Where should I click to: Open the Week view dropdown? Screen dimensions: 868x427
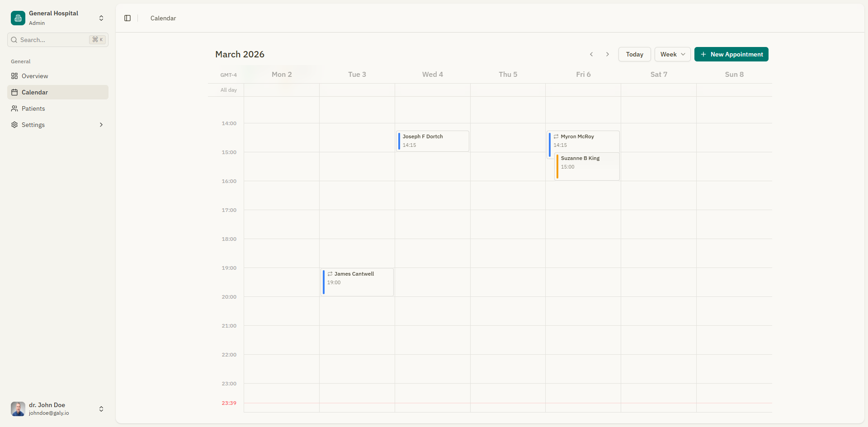click(672, 54)
